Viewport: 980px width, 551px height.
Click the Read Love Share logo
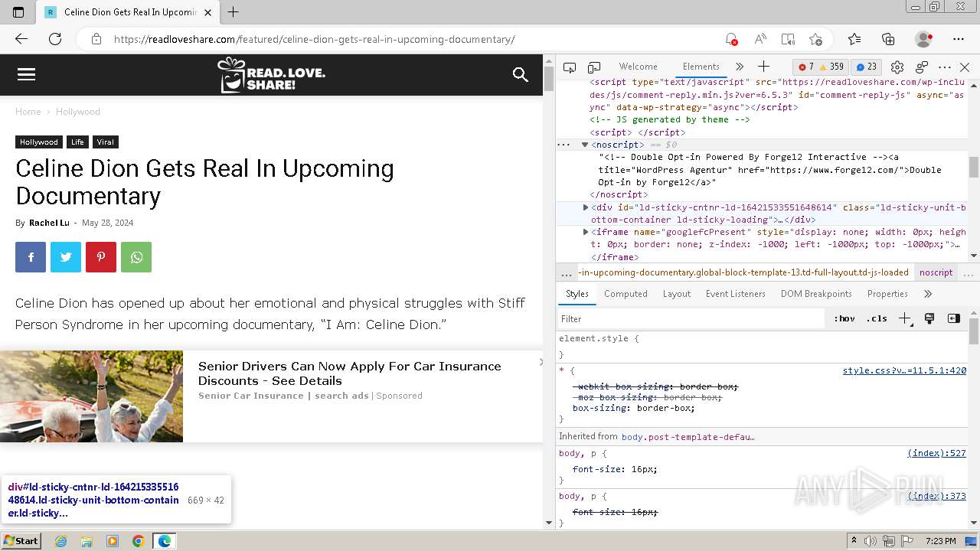[272, 74]
